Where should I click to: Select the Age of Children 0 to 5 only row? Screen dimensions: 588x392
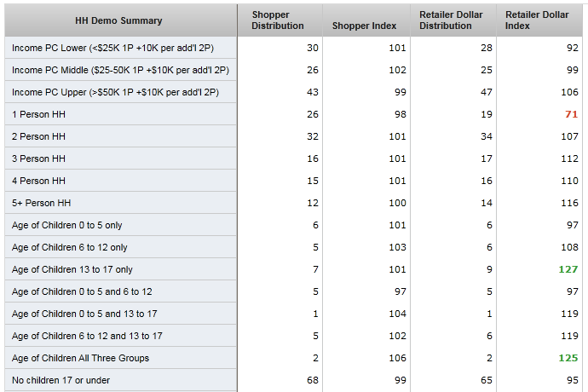point(68,225)
